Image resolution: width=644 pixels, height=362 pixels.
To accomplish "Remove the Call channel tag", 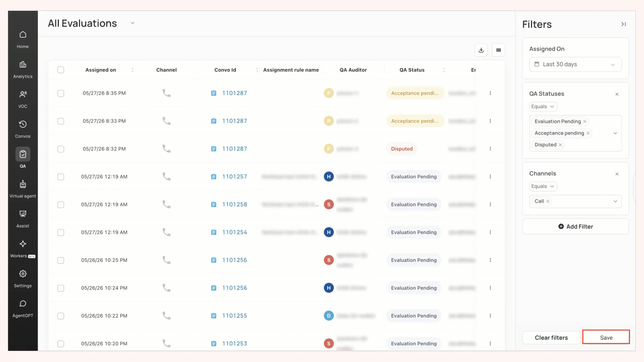I will tap(548, 201).
